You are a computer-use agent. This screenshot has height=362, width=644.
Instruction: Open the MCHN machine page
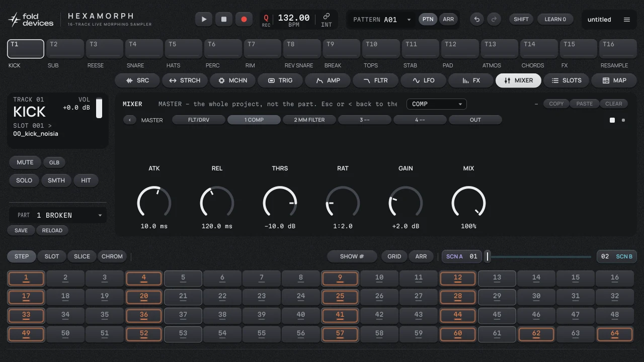232,80
